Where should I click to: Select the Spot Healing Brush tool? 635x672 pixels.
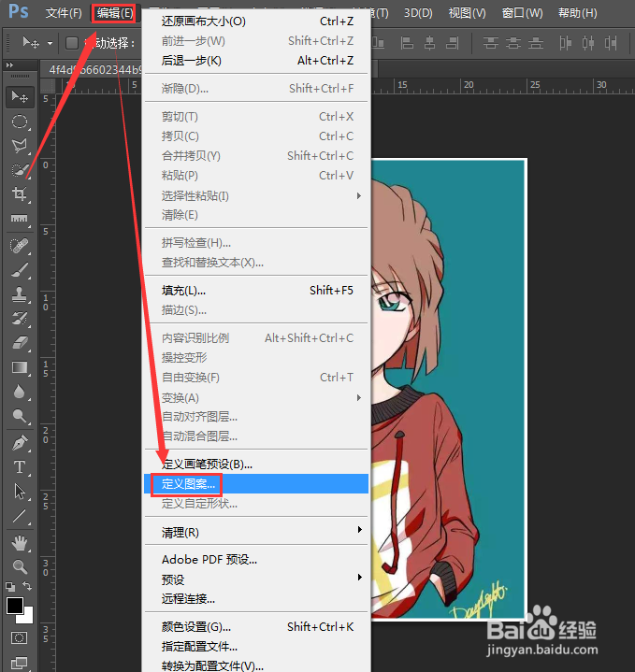pos(20,246)
